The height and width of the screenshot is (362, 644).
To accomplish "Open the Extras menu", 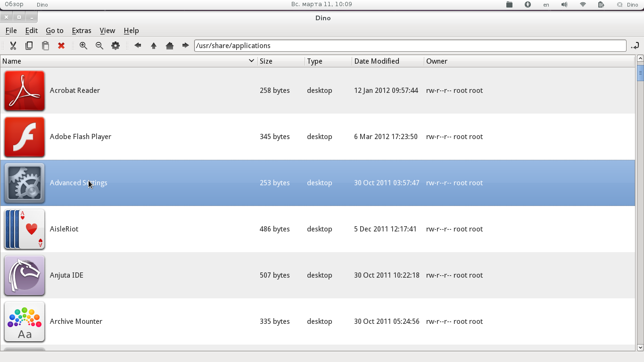I will pyautogui.click(x=82, y=30).
